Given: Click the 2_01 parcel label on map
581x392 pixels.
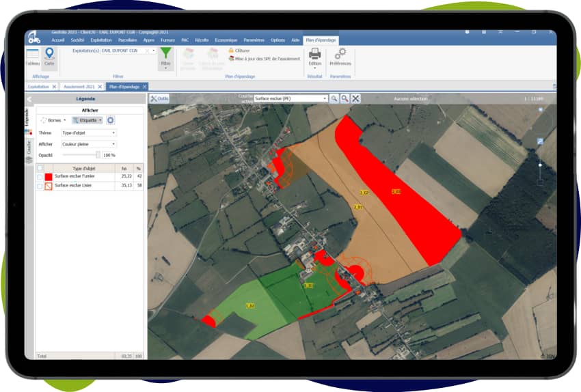Looking at the screenshot, I should (358, 207).
